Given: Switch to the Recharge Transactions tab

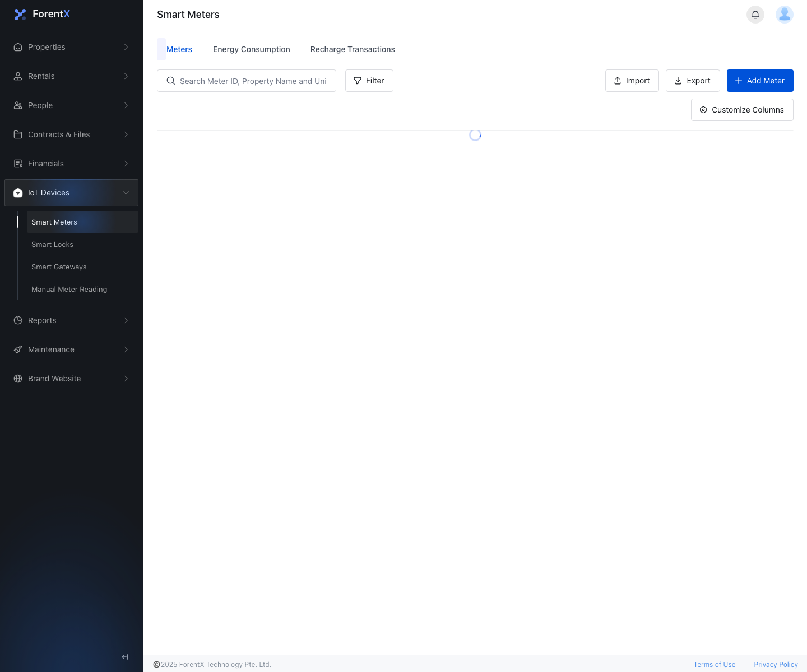Looking at the screenshot, I should 353,49.
